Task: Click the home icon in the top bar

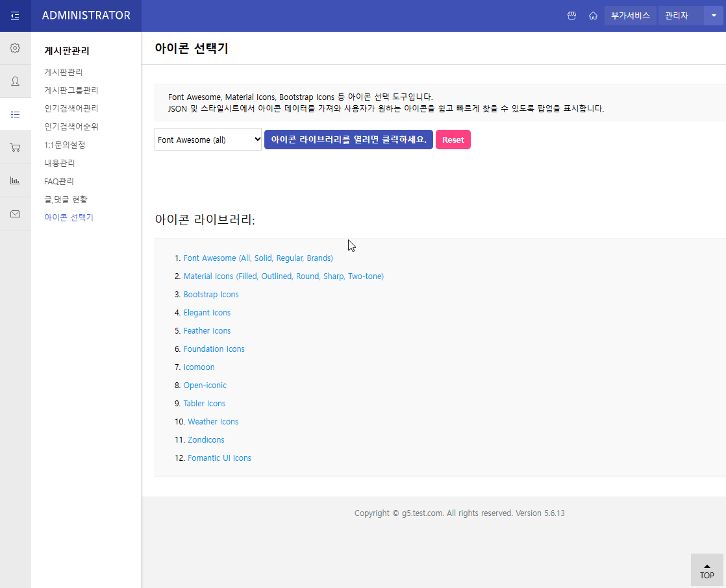Action: (x=593, y=16)
